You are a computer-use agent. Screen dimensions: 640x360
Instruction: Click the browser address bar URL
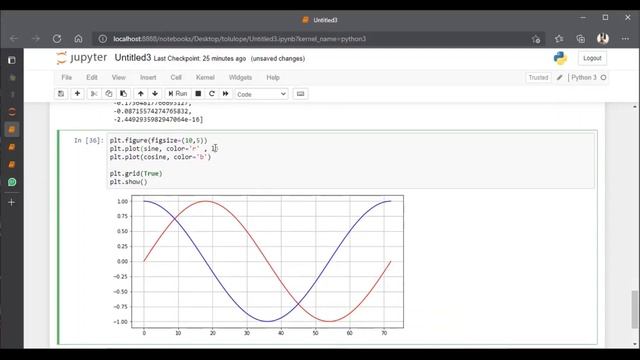pyautogui.click(x=240, y=39)
